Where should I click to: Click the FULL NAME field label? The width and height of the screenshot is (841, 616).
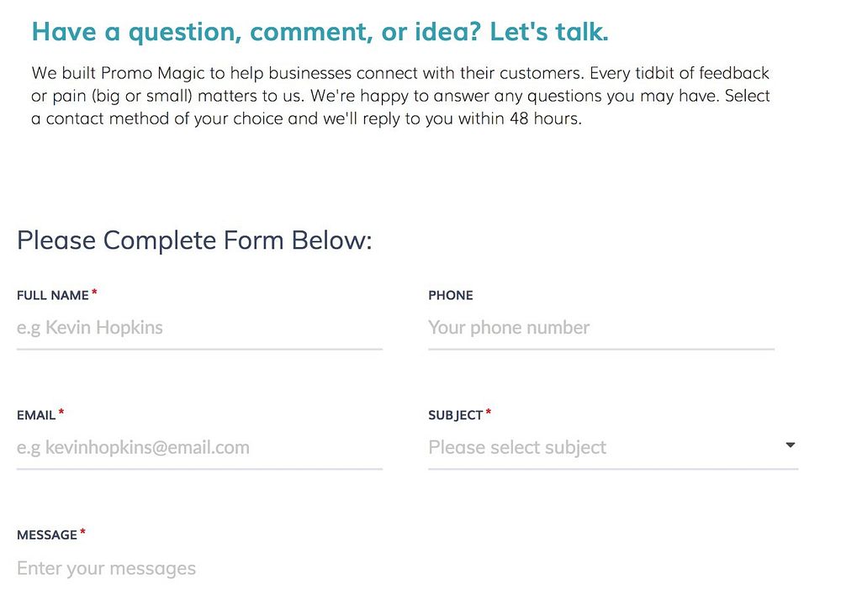pos(52,296)
